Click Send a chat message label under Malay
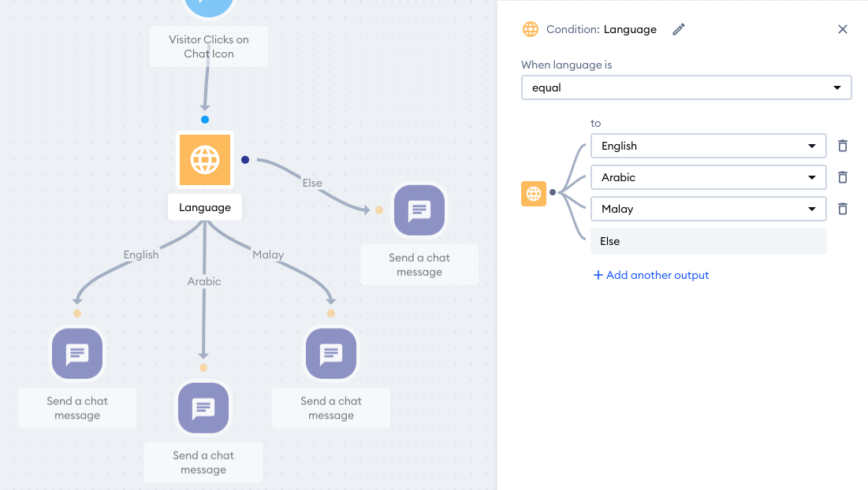Viewport: 868px width, 490px height. click(x=331, y=407)
